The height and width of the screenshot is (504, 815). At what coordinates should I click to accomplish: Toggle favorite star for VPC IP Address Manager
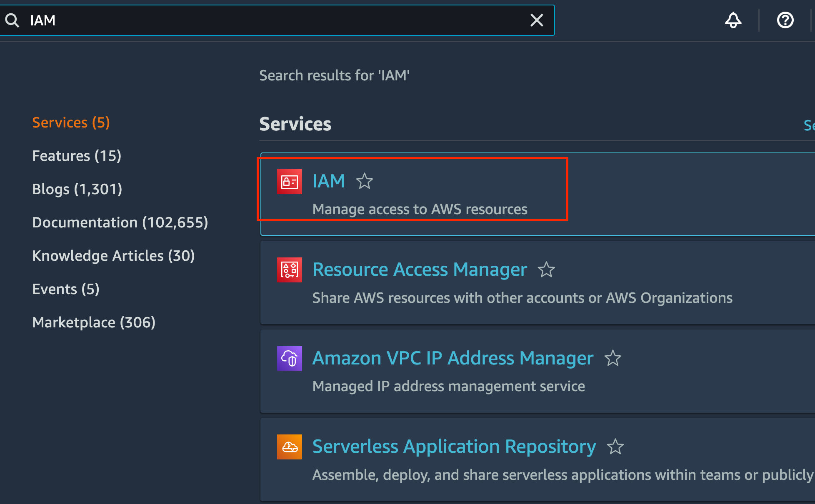coord(612,358)
